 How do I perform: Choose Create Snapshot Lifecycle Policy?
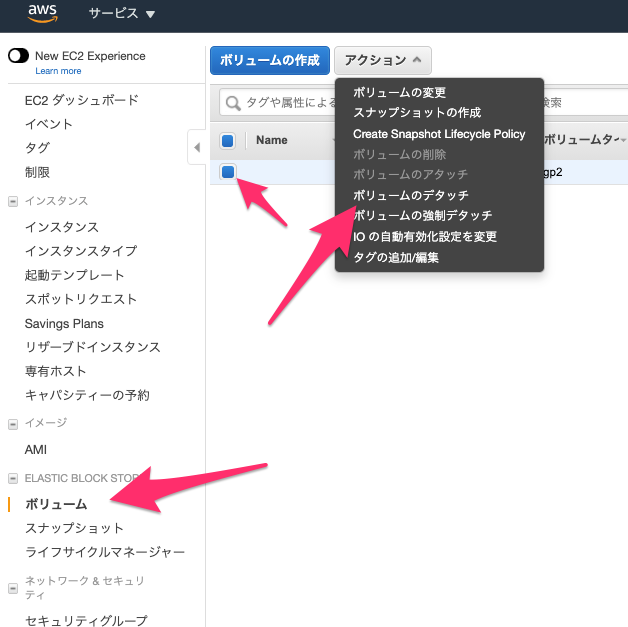click(x=439, y=134)
